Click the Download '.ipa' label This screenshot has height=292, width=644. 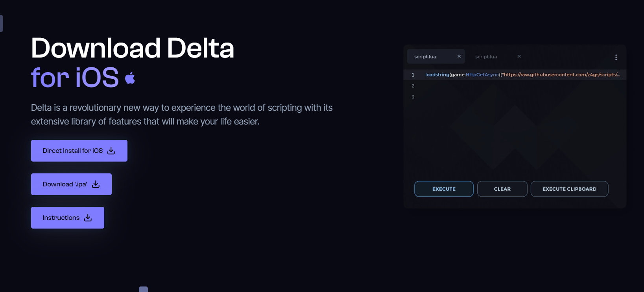[65, 184]
